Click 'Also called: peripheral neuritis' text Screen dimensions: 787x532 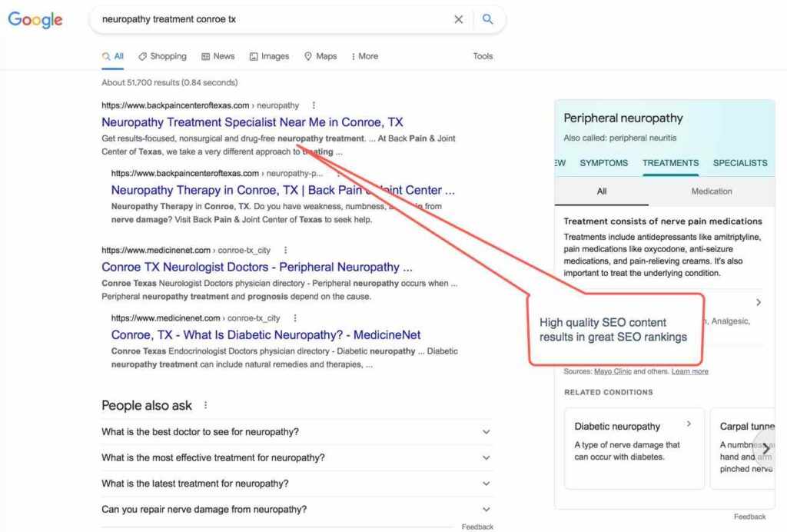coord(620,138)
